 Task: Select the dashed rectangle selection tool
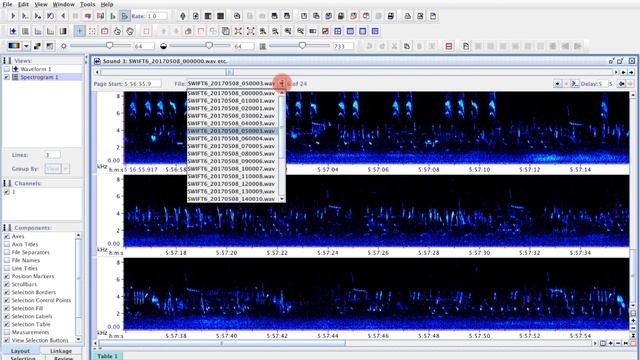pyautogui.click(x=92, y=31)
